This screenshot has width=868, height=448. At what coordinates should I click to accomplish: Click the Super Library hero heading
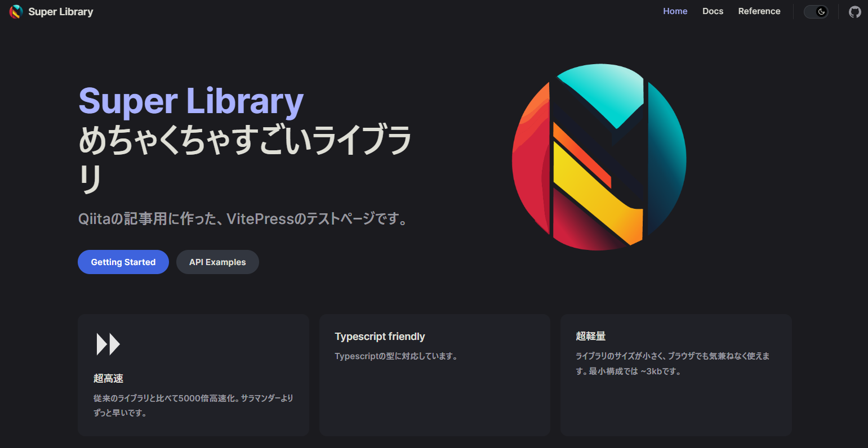coord(191,102)
